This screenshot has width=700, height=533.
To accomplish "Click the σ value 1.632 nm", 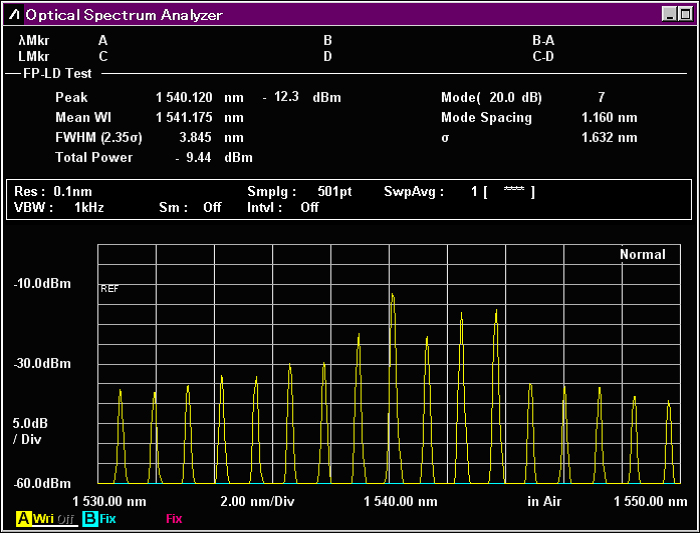I will point(609,137).
